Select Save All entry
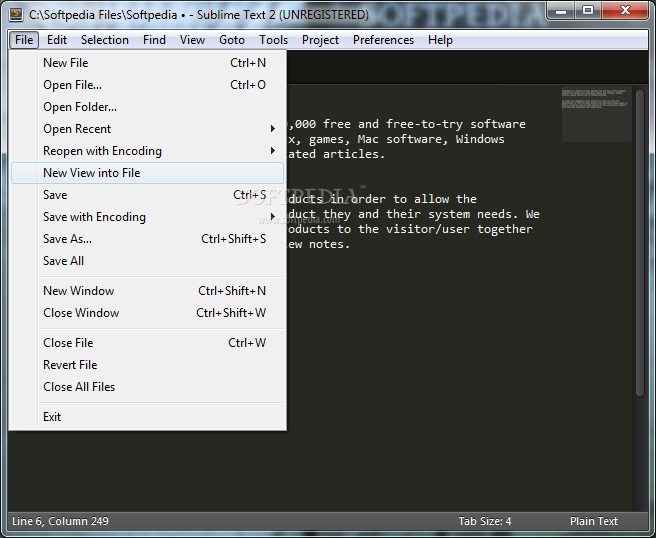This screenshot has height=538, width=656. (x=147, y=261)
